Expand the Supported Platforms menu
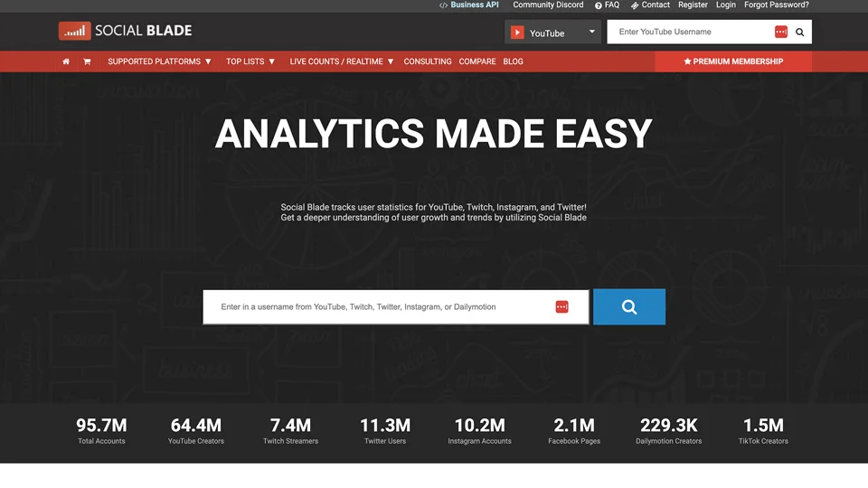Image resolution: width=868 pixels, height=488 pixels. (159, 61)
